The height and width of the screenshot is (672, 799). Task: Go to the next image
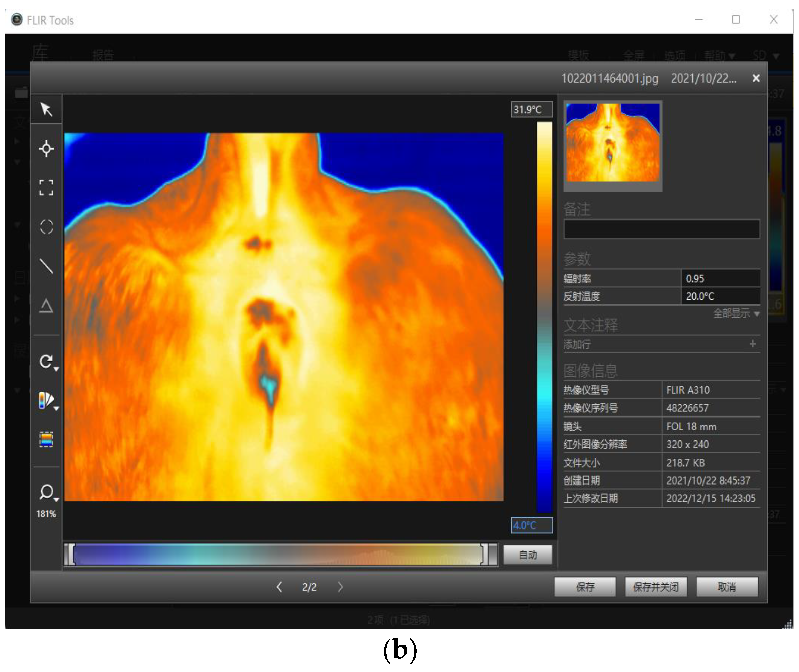pyautogui.click(x=340, y=587)
